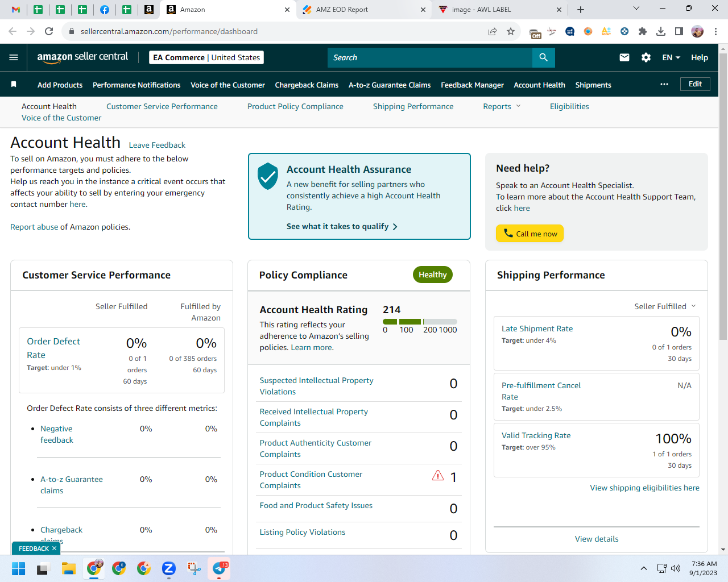This screenshot has height=582, width=728.
Task: Select the Product Policy Compliance sub-tab
Action: (x=295, y=106)
